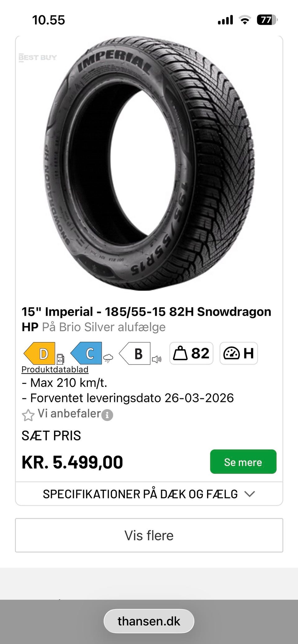Image resolution: width=298 pixels, height=644 pixels.
Task: Tap the speed rating H badge
Action: pos(239,353)
